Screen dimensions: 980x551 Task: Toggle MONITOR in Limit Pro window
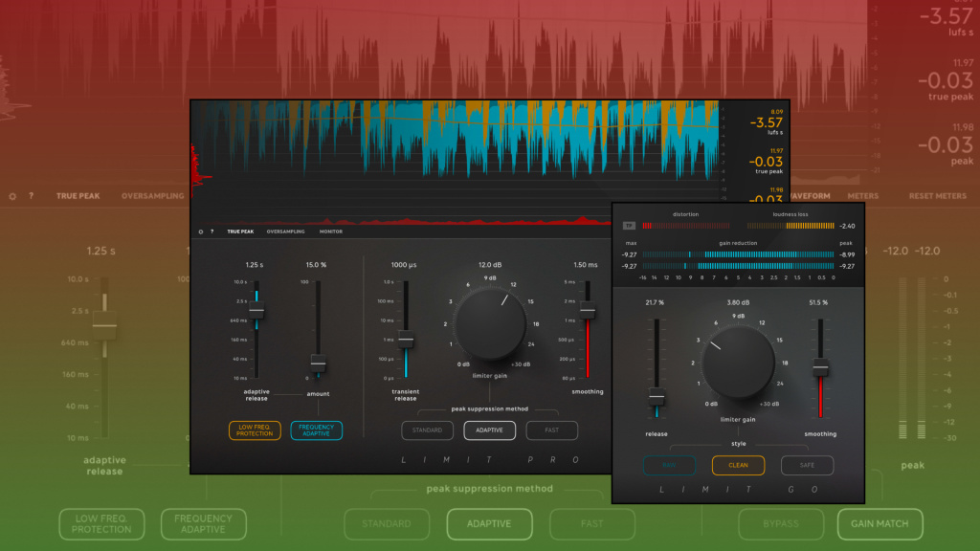tap(330, 231)
